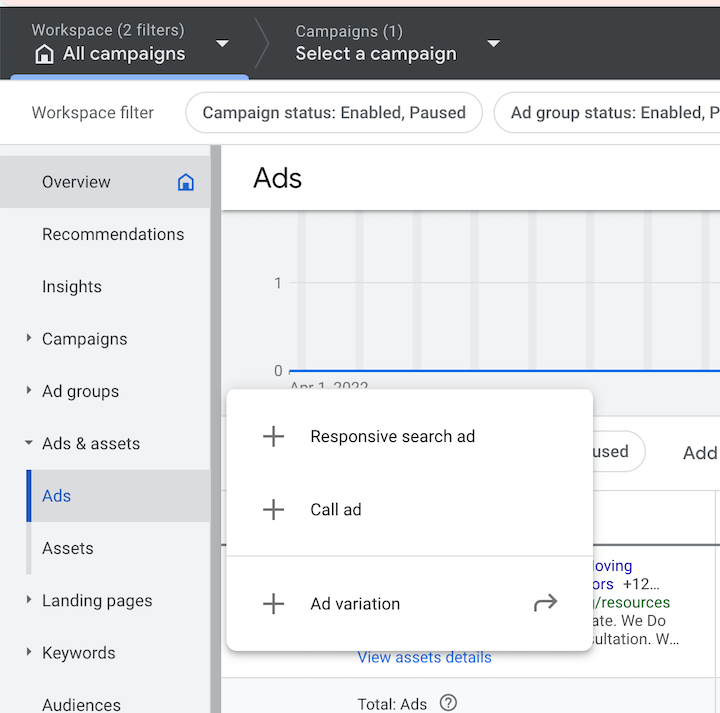Choose Call ad from the menu
Image resolution: width=720 pixels, height=713 pixels.
336,510
